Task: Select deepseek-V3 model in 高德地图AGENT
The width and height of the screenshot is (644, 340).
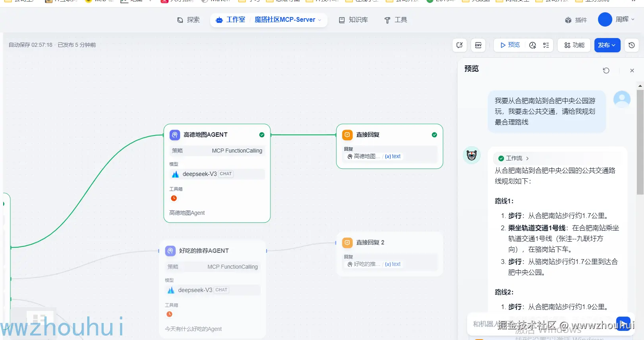Action: (217, 174)
